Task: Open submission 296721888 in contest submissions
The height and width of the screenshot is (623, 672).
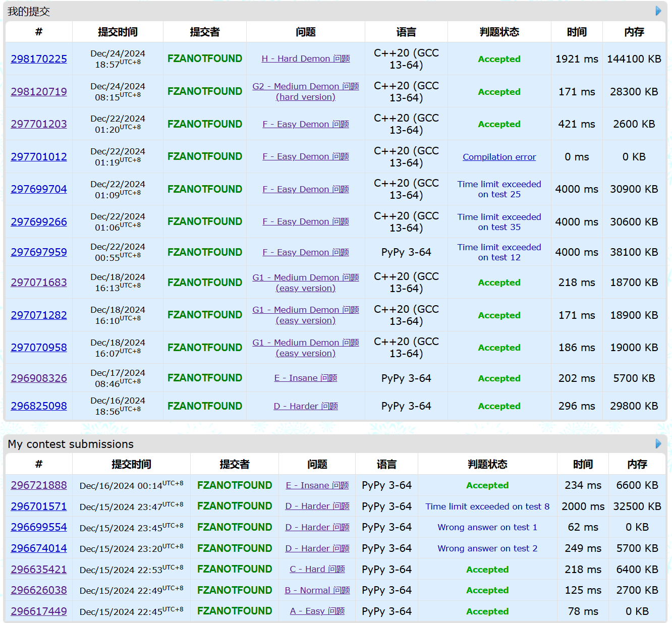Action: (x=39, y=485)
